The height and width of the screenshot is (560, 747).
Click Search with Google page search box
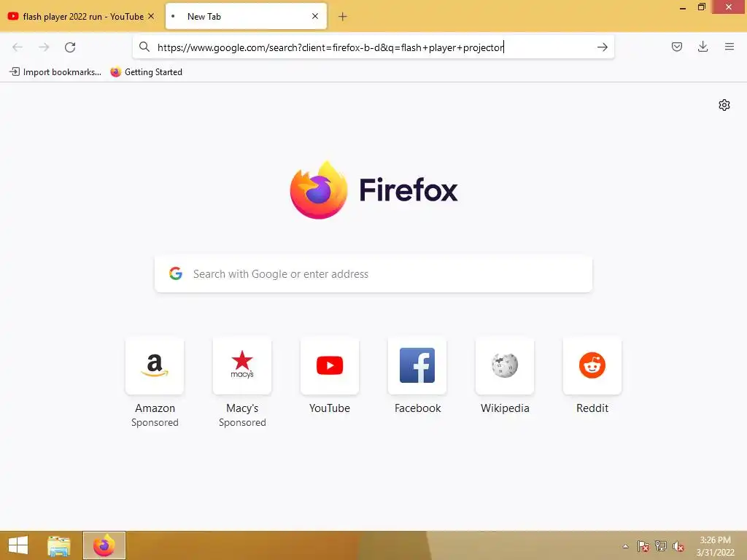click(x=373, y=274)
